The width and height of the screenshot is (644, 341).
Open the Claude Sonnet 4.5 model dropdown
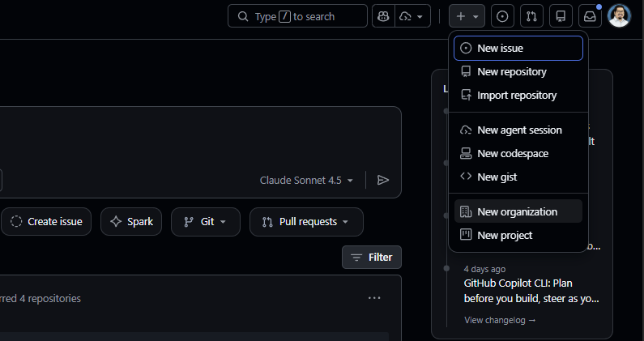pos(306,181)
